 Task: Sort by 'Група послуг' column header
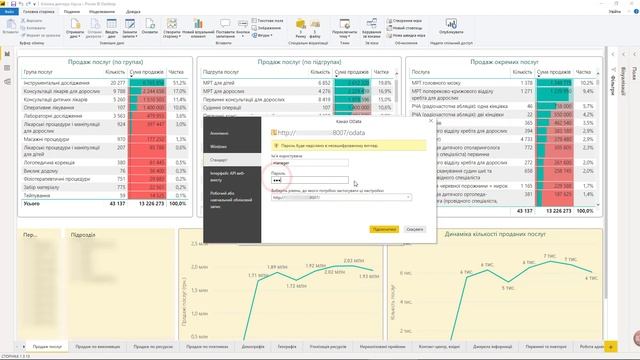click(x=38, y=72)
